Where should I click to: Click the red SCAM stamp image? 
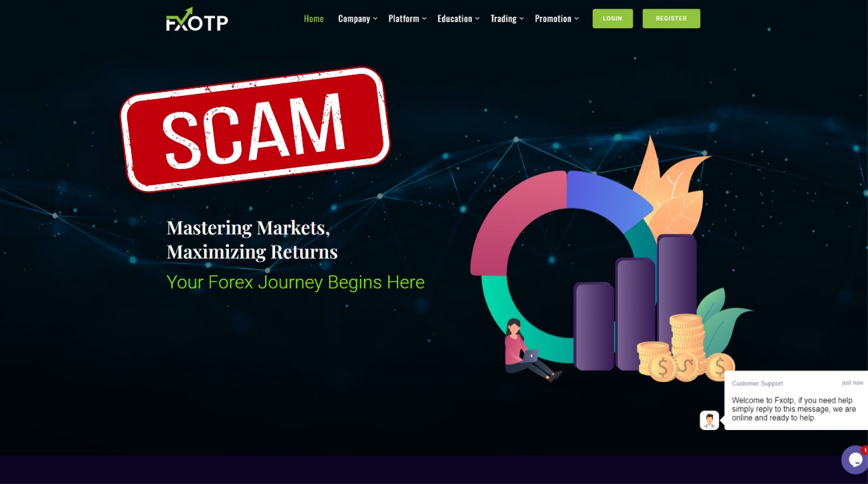click(255, 129)
